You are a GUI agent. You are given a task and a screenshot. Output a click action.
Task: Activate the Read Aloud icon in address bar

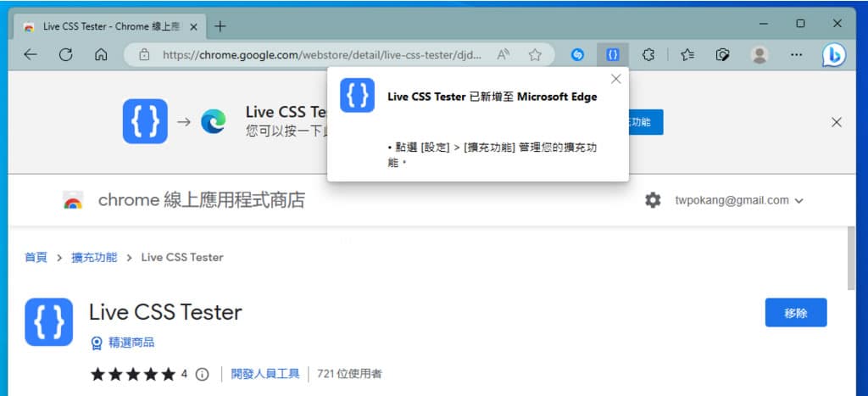pyautogui.click(x=503, y=55)
